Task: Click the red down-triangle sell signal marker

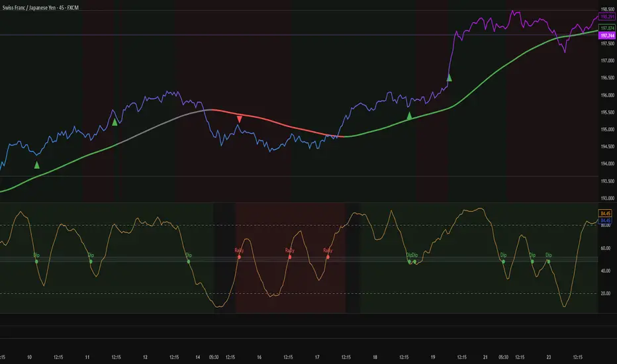Action: 239,119
